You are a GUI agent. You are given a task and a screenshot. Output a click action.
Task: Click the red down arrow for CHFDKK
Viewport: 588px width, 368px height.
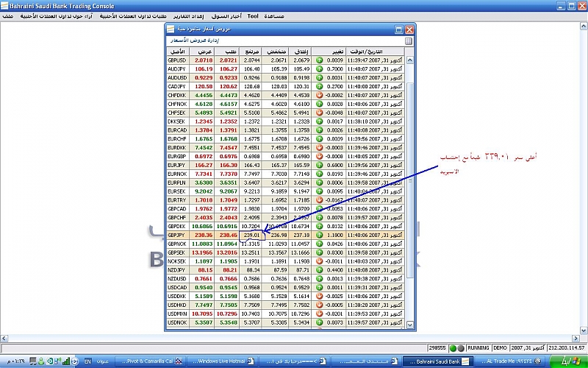coord(320,95)
